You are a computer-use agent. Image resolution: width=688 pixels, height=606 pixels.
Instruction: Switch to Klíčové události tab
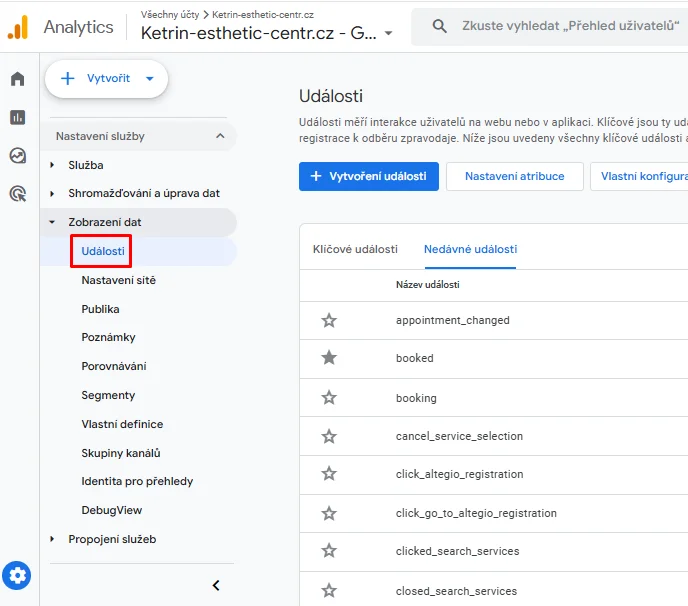tap(355, 249)
